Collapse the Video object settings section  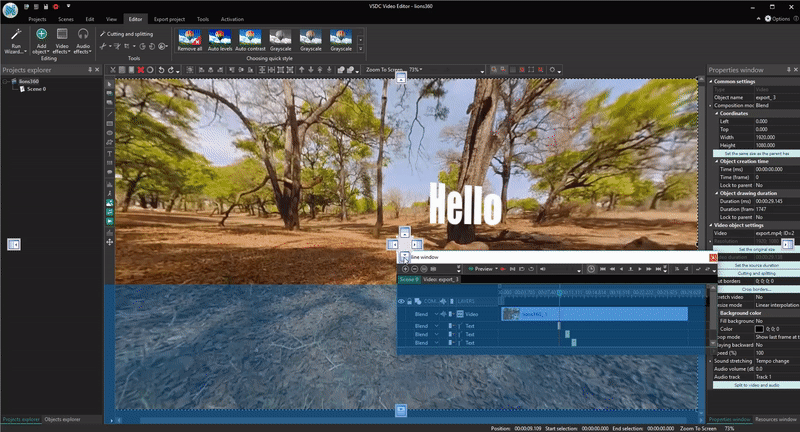click(x=711, y=225)
